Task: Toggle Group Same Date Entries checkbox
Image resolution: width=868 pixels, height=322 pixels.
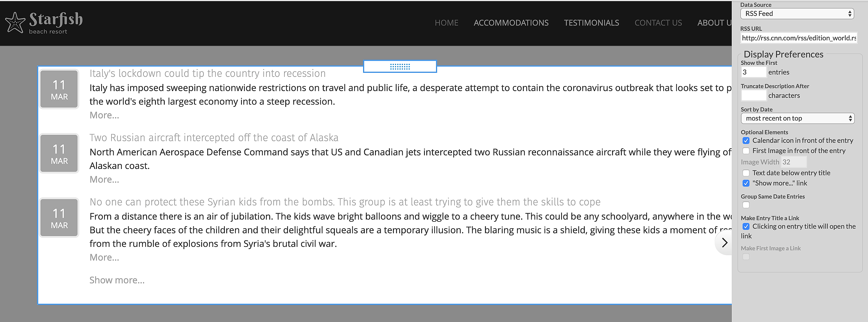Action: 746,205
